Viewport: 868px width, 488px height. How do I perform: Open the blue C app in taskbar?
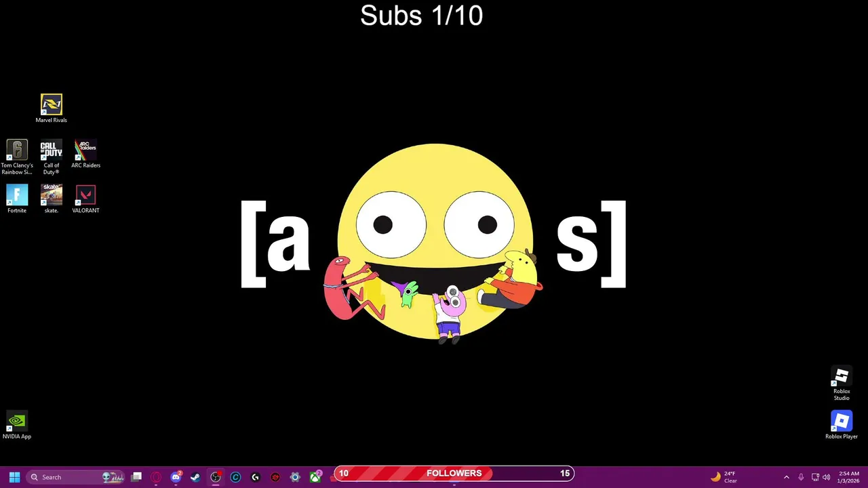point(235,477)
